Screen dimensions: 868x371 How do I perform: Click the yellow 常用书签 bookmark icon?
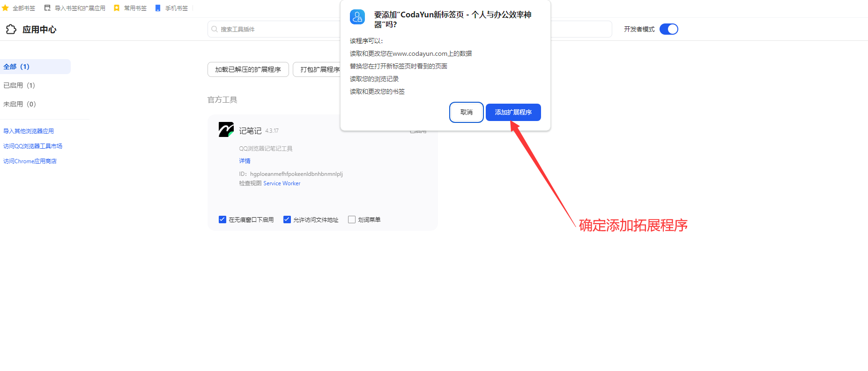[x=117, y=8]
